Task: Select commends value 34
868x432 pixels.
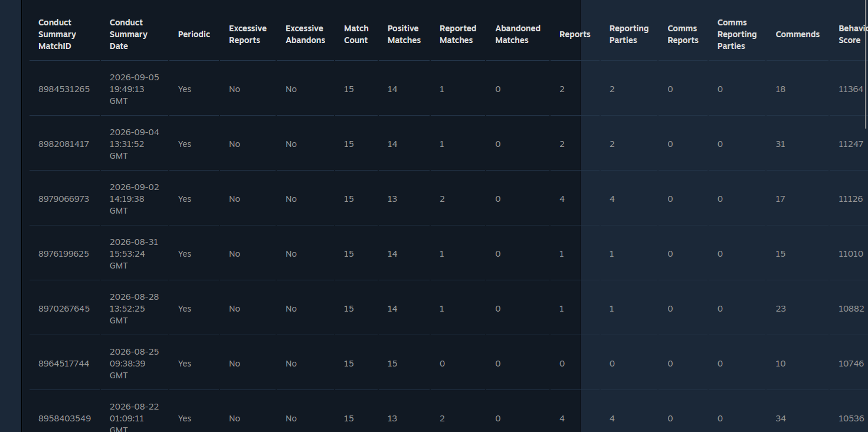Action: [781, 418]
